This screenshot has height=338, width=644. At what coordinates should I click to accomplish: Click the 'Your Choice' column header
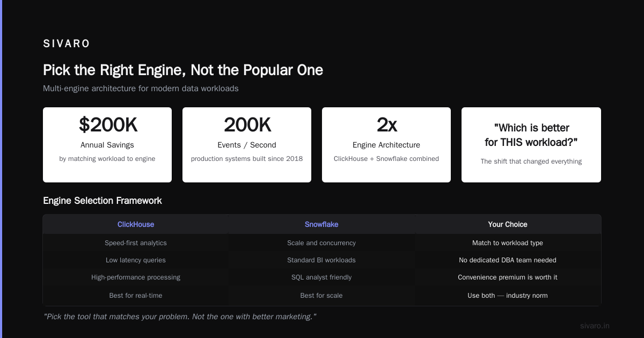tap(508, 224)
